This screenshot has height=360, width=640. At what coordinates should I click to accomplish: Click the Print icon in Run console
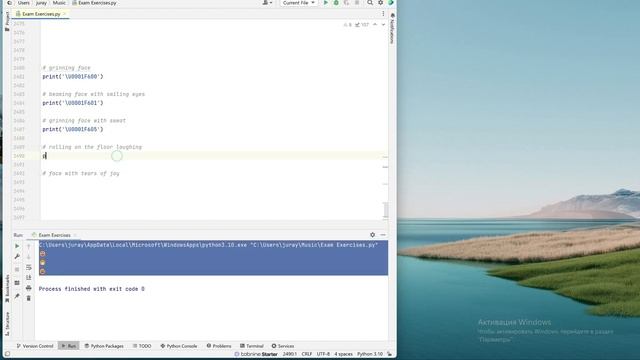point(29,288)
